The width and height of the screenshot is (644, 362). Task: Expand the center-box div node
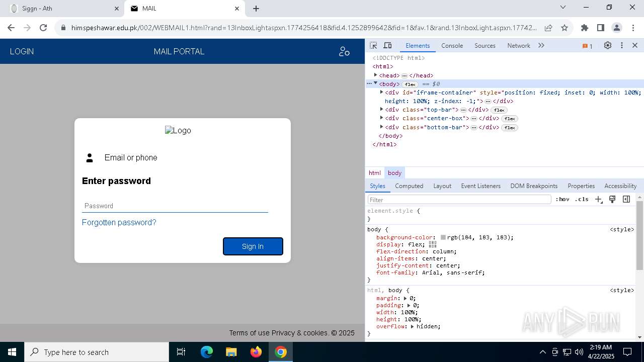(381, 118)
